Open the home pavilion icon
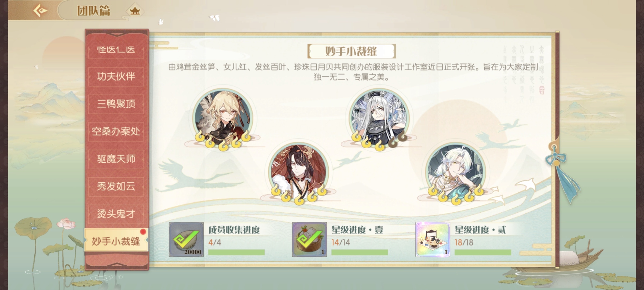Screen dimensions: 644x290 135,11
